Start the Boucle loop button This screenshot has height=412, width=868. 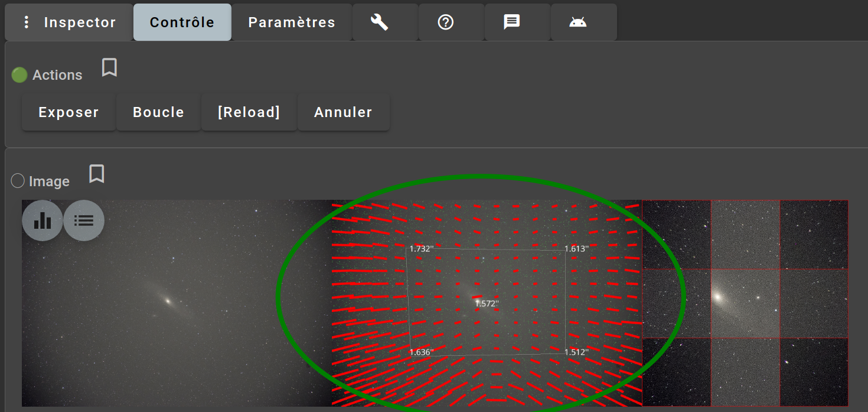[158, 112]
